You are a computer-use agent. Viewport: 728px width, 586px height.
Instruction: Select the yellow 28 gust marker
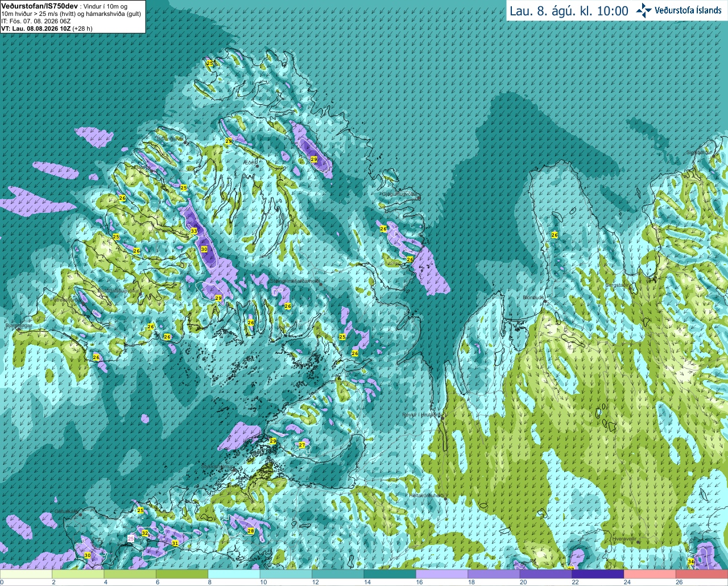pos(251,531)
